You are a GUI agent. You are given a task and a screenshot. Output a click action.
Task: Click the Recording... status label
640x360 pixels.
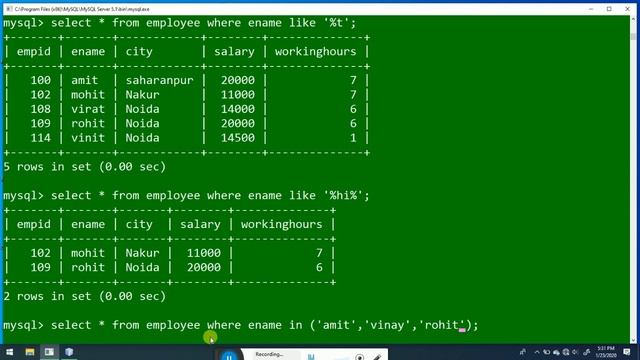269,354
